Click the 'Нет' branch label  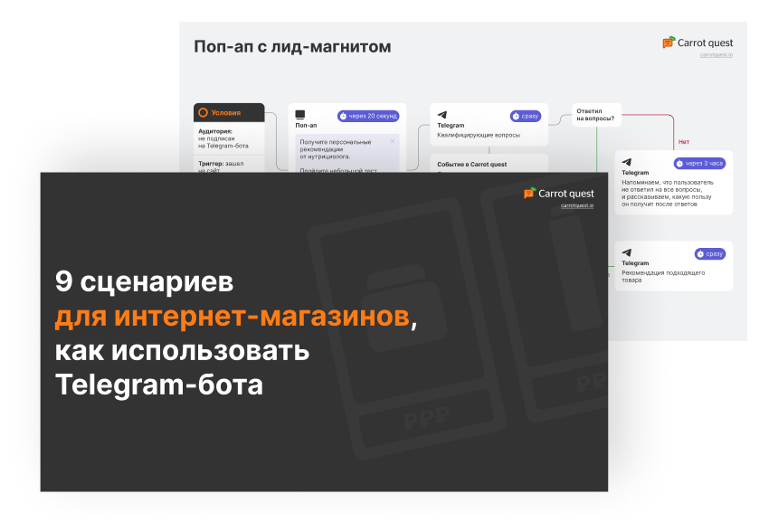click(x=684, y=142)
